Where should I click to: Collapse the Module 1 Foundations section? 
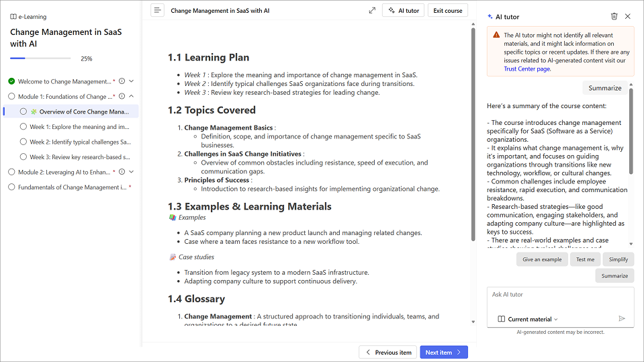(132, 97)
